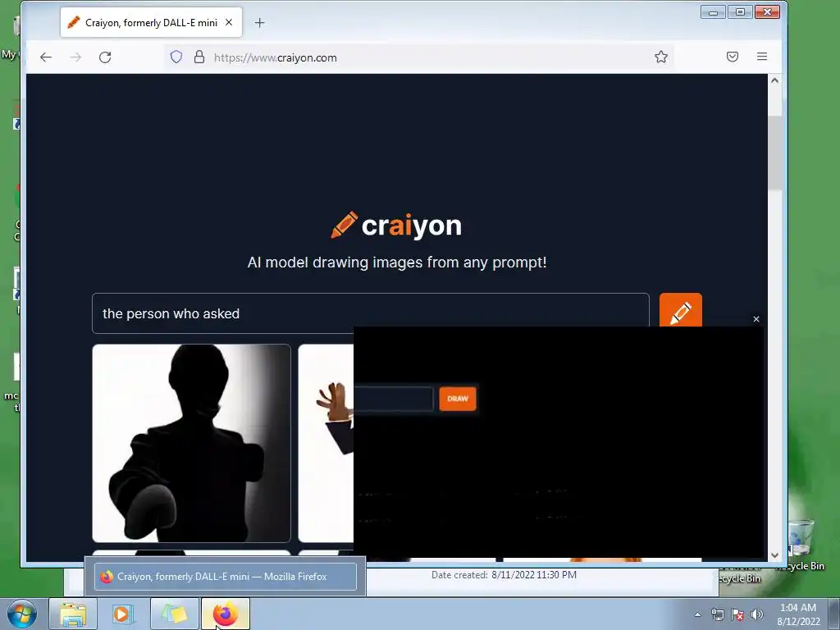Click the craiyon.com address bar
This screenshot has width=840, height=630.
click(x=418, y=57)
